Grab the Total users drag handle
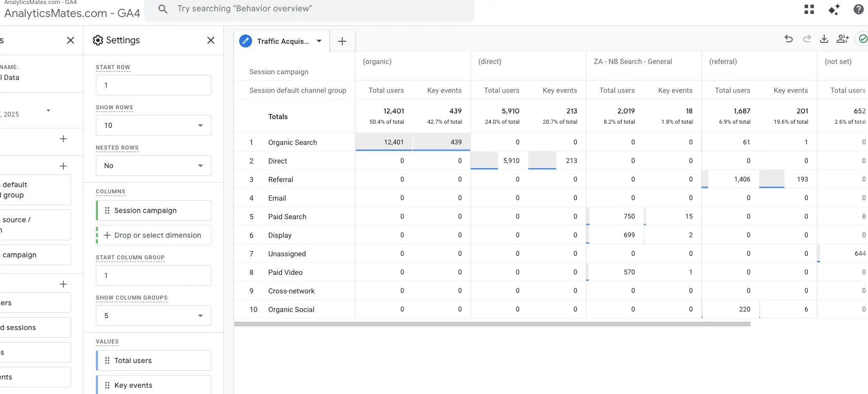868x394 pixels. pos(107,360)
